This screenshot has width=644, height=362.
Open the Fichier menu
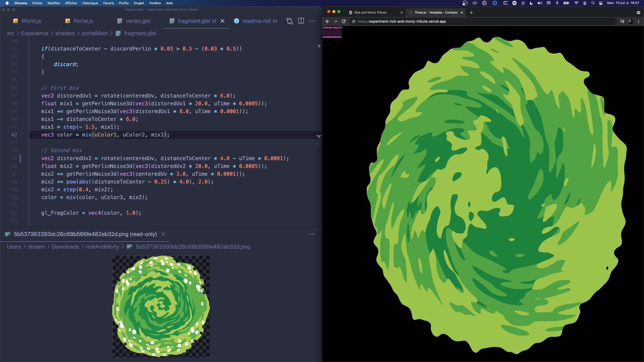pyautogui.click(x=37, y=3)
